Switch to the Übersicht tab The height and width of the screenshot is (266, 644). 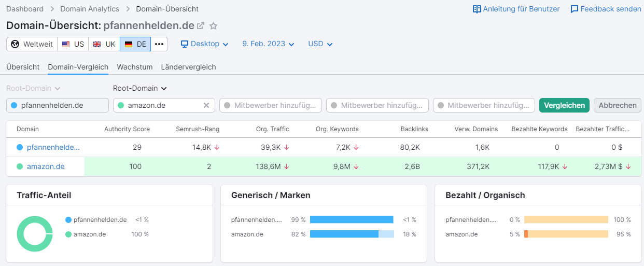click(23, 67)
